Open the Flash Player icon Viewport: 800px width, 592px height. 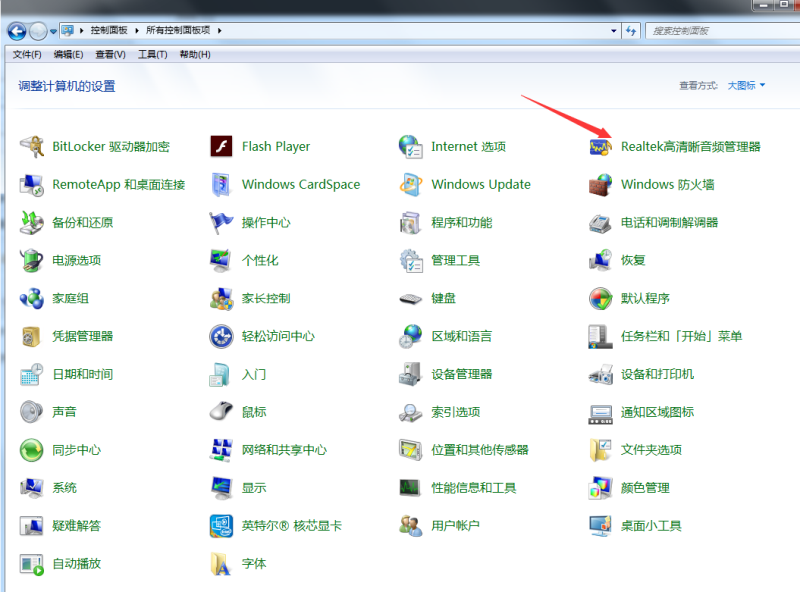pyautogui.click(x=221, y=147)
